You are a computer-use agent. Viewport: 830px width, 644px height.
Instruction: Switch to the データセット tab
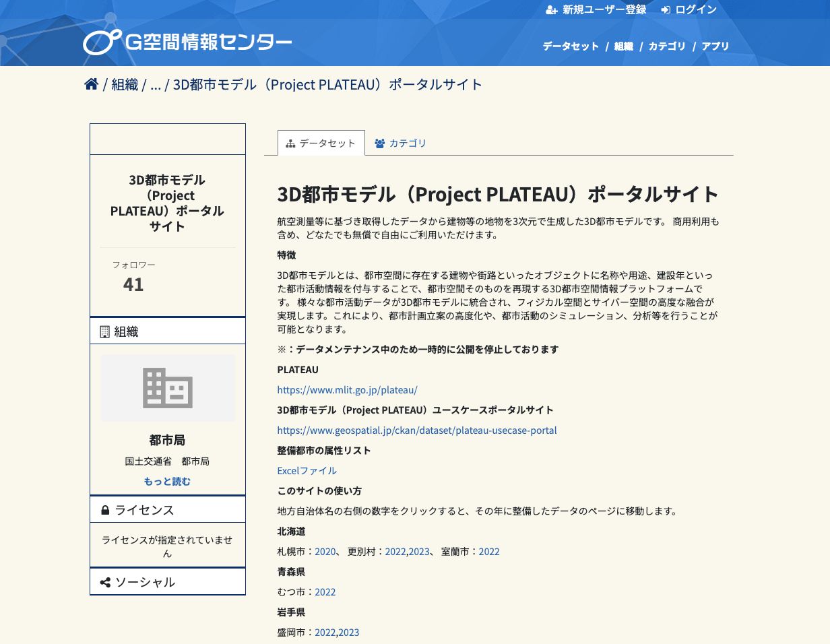pos(321,143)
